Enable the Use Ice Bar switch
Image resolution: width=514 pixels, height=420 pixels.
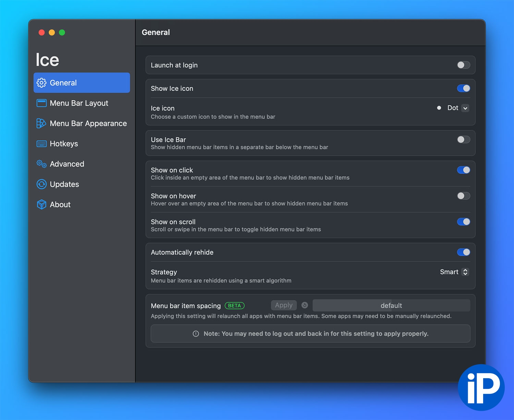click(x=464, y=140)
